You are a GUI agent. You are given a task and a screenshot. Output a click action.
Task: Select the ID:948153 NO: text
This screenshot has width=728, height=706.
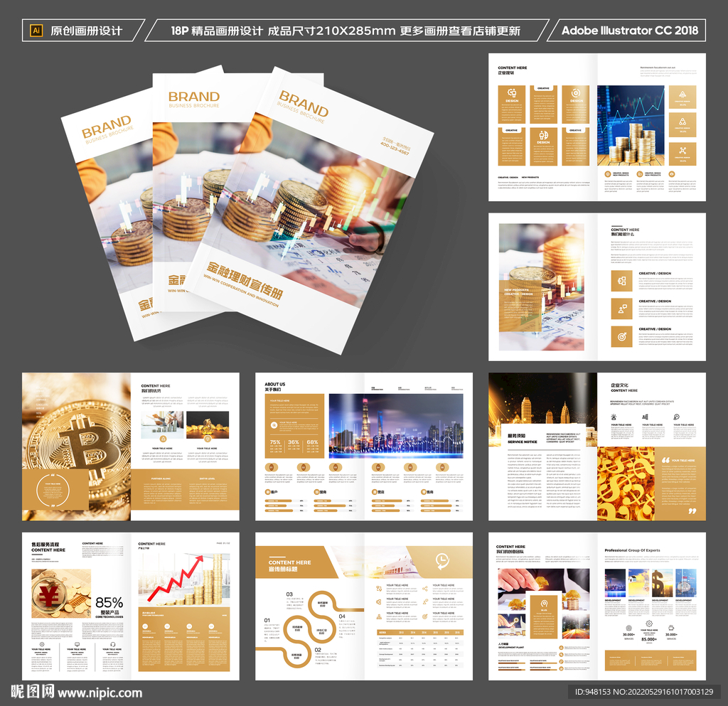643,692
